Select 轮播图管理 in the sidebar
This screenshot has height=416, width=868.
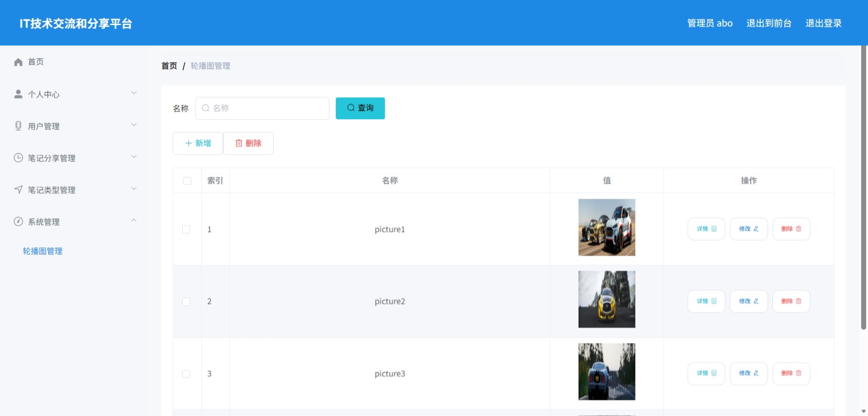click(x=43, y=251)
